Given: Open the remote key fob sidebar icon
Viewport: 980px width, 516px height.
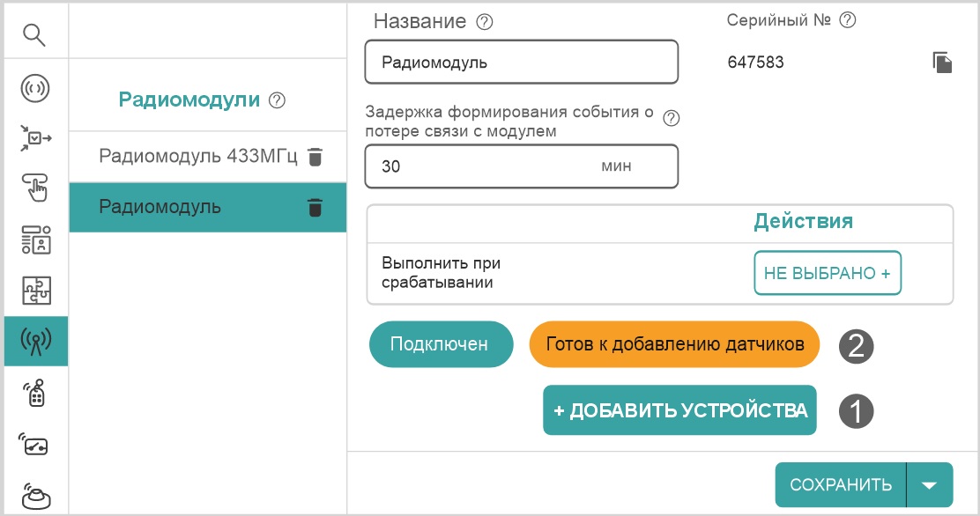Looking at the screenshot, I should 35,393.
